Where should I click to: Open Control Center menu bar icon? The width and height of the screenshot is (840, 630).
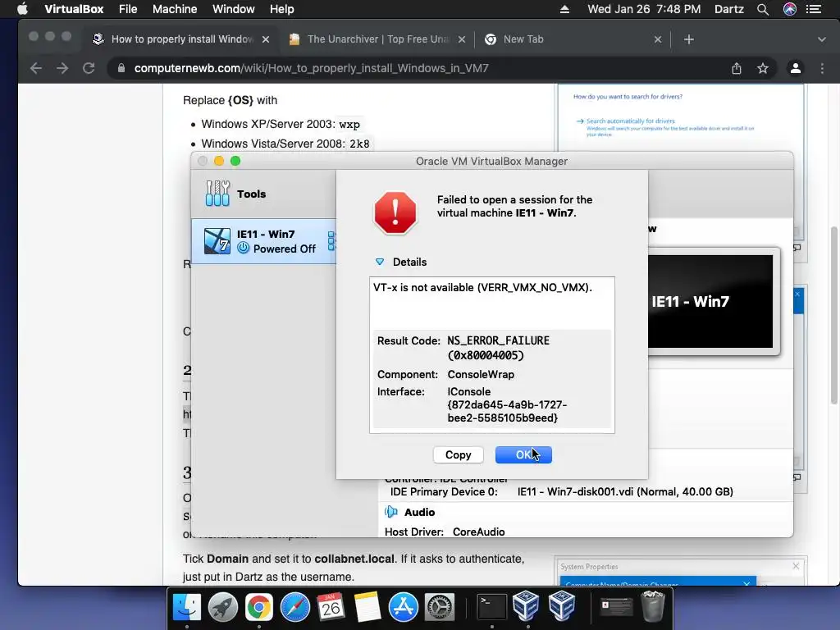(815, 9)
